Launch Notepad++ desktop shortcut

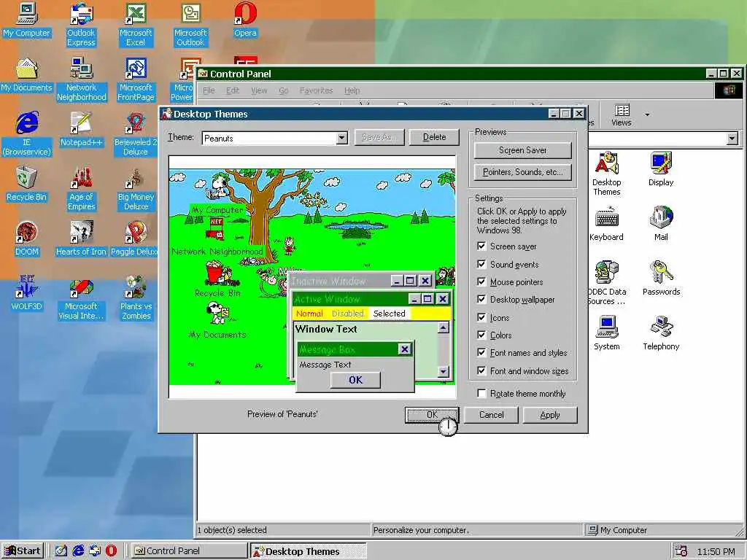point(82,130)
